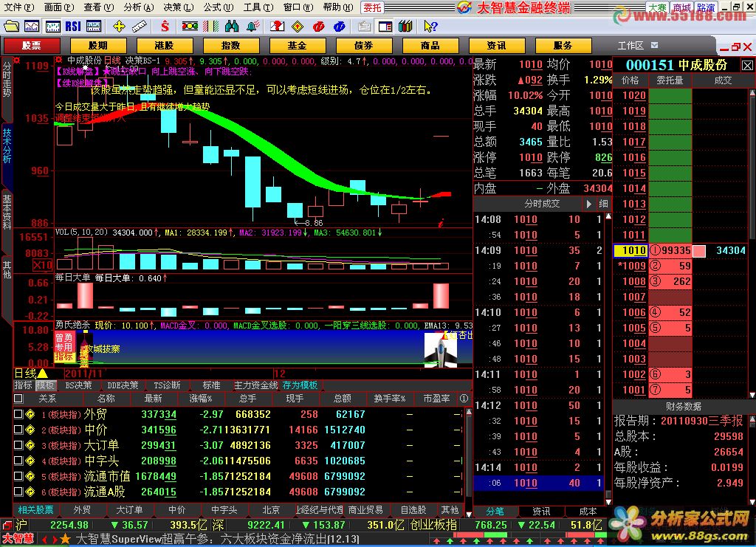This screenshot has width=756, height=547.
Task: Click the down arrow of trade list scrollbar
Action: pos(608,502)
